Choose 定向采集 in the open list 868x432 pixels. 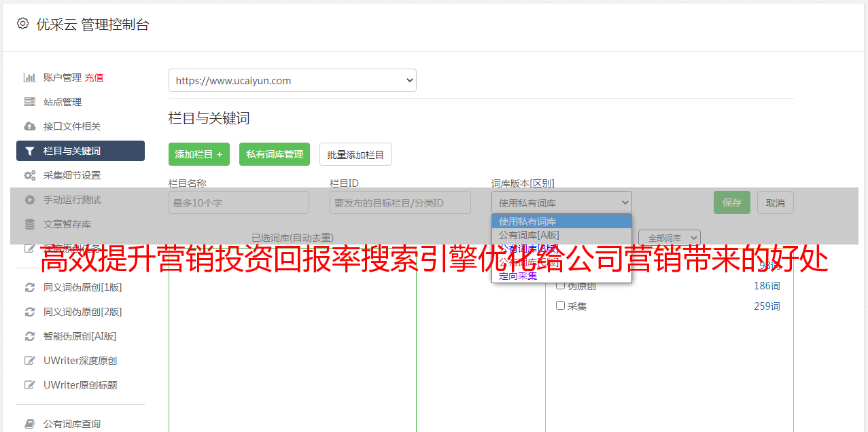click(561, 276)
